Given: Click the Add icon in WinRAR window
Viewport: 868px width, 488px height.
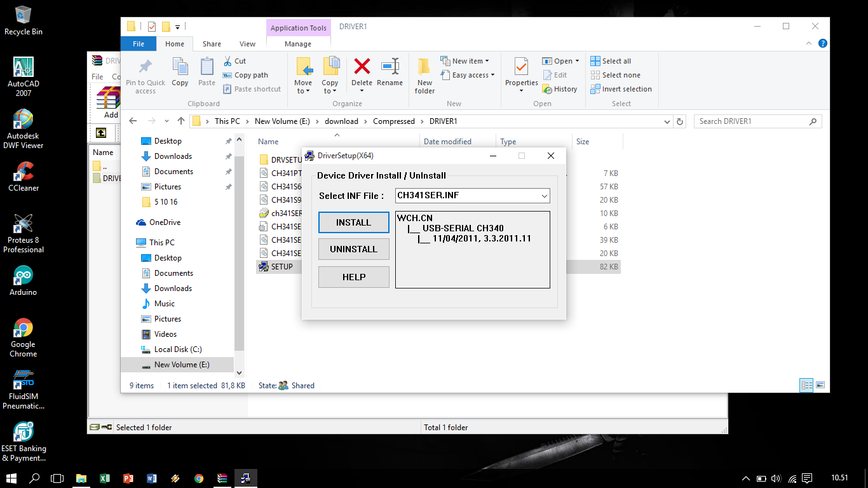Looking at the screenshot, I should (x=109, y=104).
